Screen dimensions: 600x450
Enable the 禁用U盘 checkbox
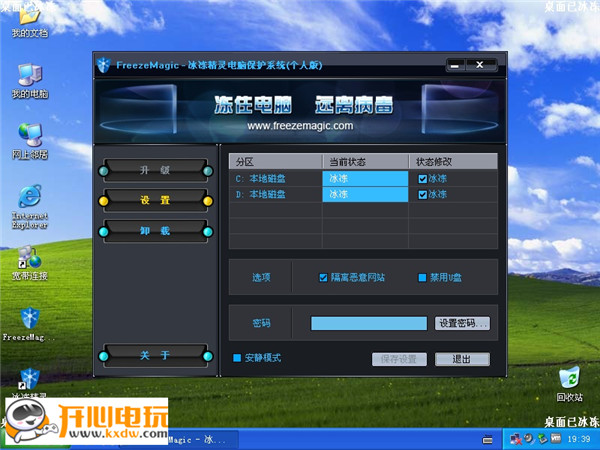(422, 277)
